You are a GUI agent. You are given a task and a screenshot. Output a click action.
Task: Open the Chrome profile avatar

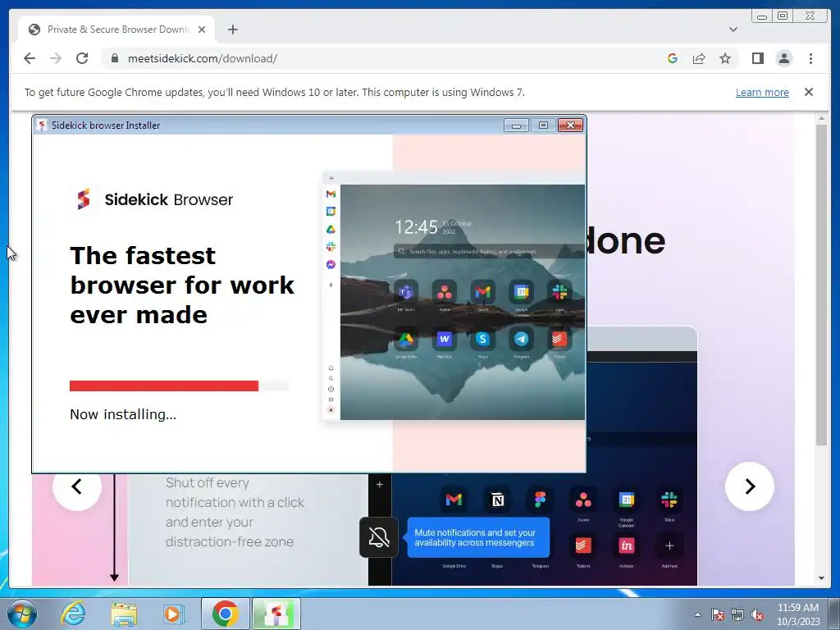(783, 58)
